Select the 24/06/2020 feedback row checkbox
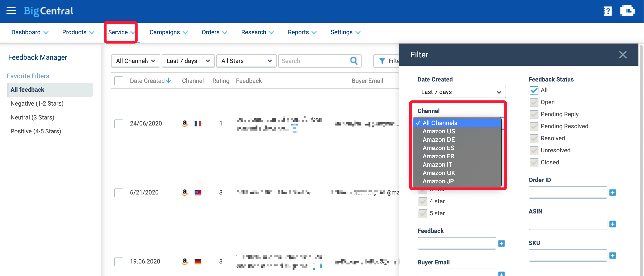The image size is (644, 276). click(119, 124)
